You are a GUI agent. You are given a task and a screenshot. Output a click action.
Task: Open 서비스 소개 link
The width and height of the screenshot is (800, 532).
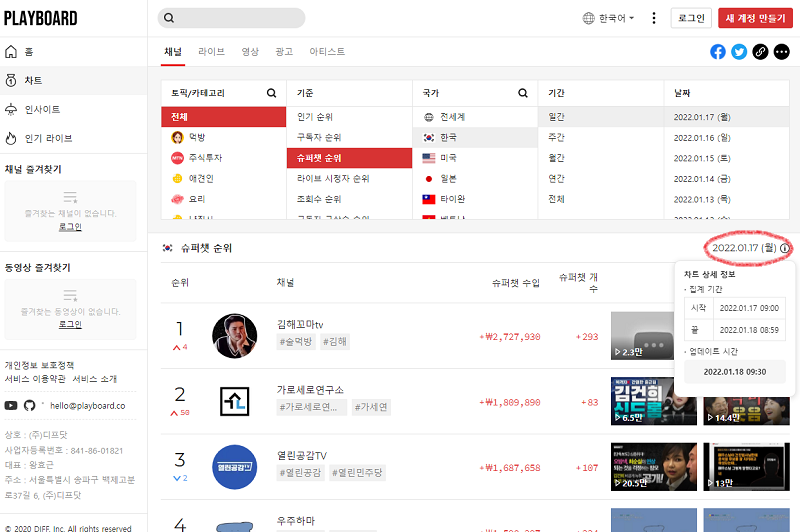point(95,379)
